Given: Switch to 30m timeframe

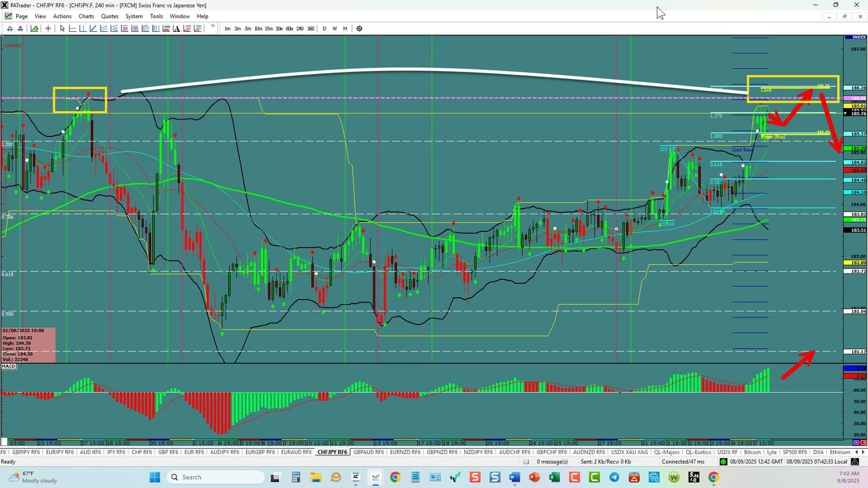Looking at the screenshot, I should coord(279,28).
